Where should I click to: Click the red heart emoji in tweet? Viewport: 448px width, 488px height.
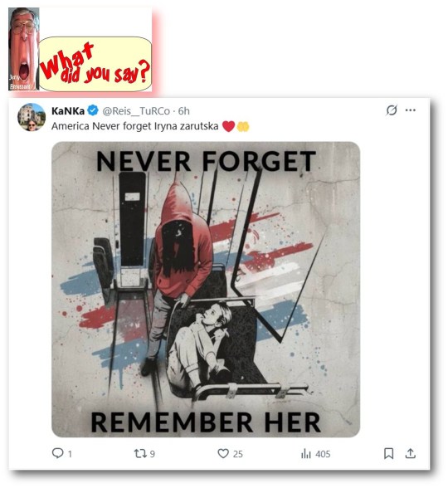228,126
